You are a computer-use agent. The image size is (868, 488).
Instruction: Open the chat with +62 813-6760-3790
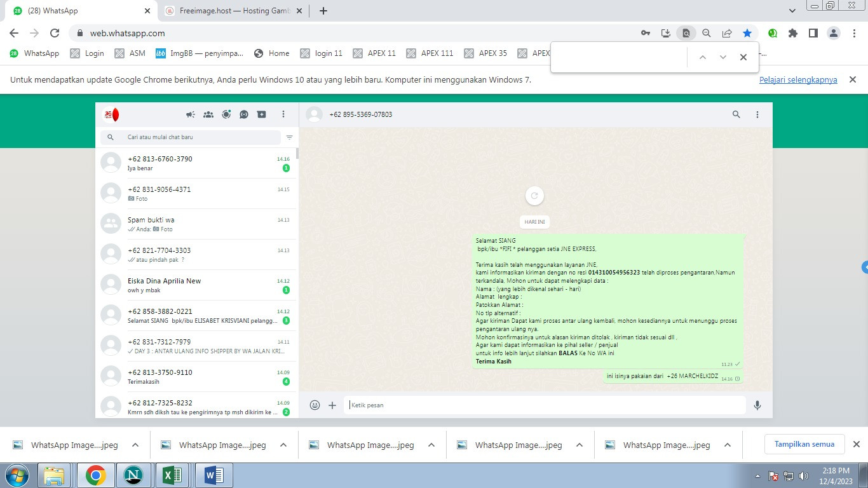click(x=196, y=163)
